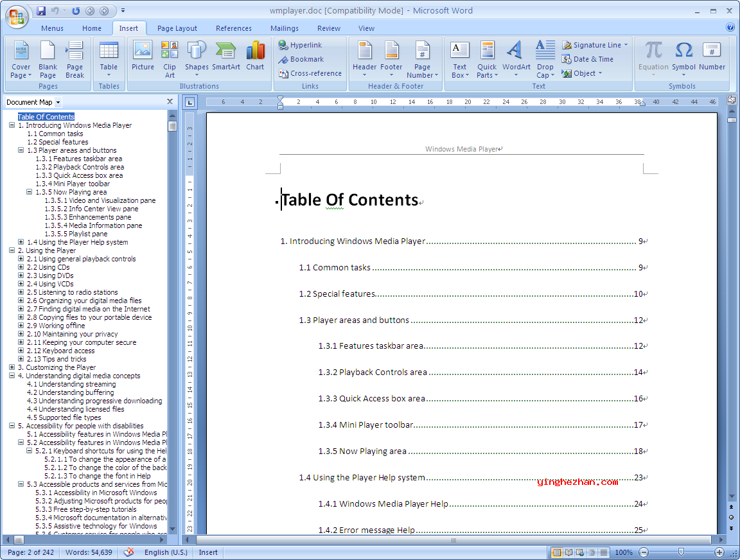This screenshot has height=560, width=740.
Task: Click the tab stop selector beside the ruler
Action: coord(189,102)
